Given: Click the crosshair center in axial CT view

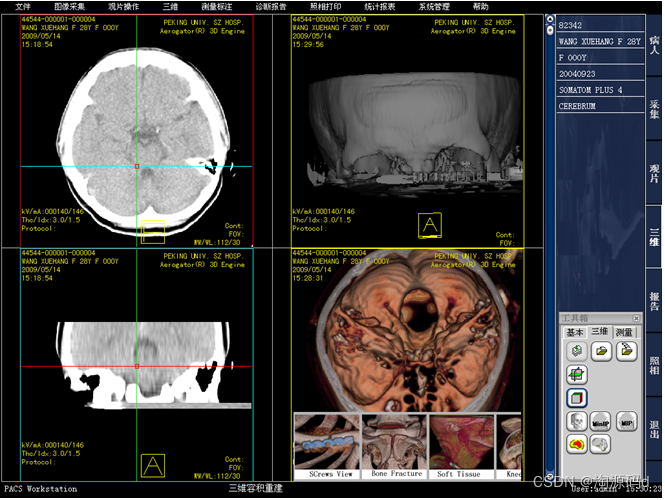Looking at the screenshot, I should [x=137, y=166].
